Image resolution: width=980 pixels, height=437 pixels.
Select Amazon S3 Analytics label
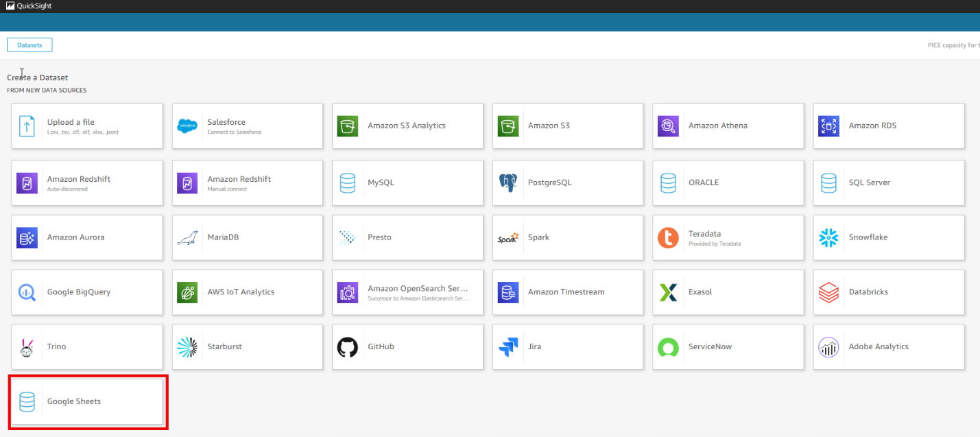(407, 126)
